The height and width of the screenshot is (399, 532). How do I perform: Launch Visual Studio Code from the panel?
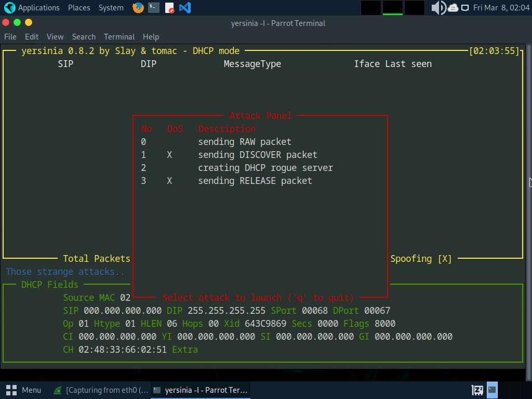tap(184, 8)
